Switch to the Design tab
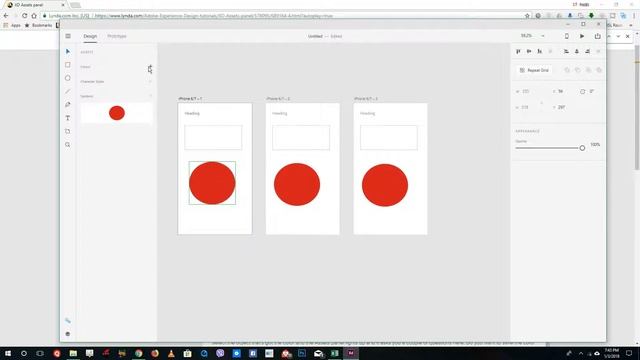 point(90,36)
